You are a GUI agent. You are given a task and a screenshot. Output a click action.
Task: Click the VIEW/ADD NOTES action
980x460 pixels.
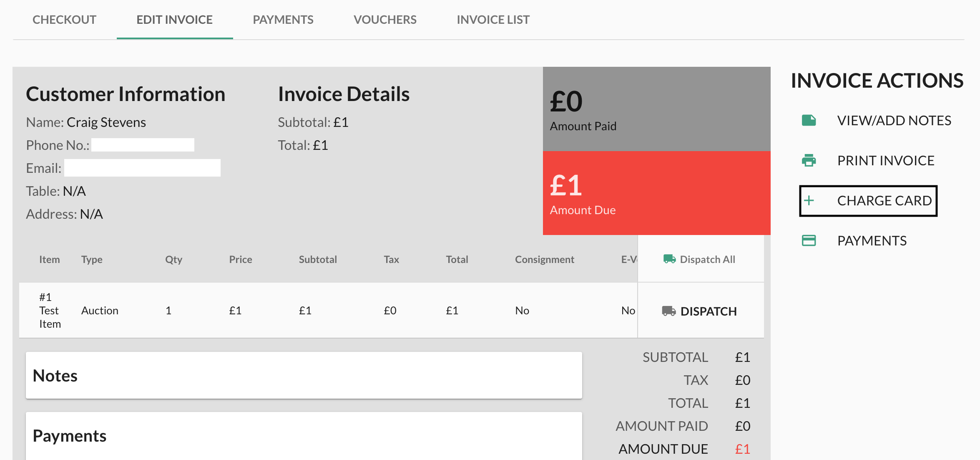pyautogui.click(x=894, y=121)
